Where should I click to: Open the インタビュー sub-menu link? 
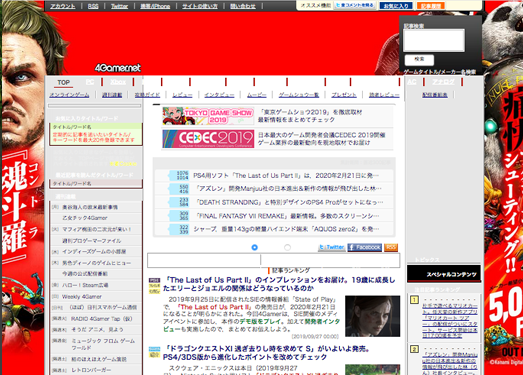tap(219, 95)
